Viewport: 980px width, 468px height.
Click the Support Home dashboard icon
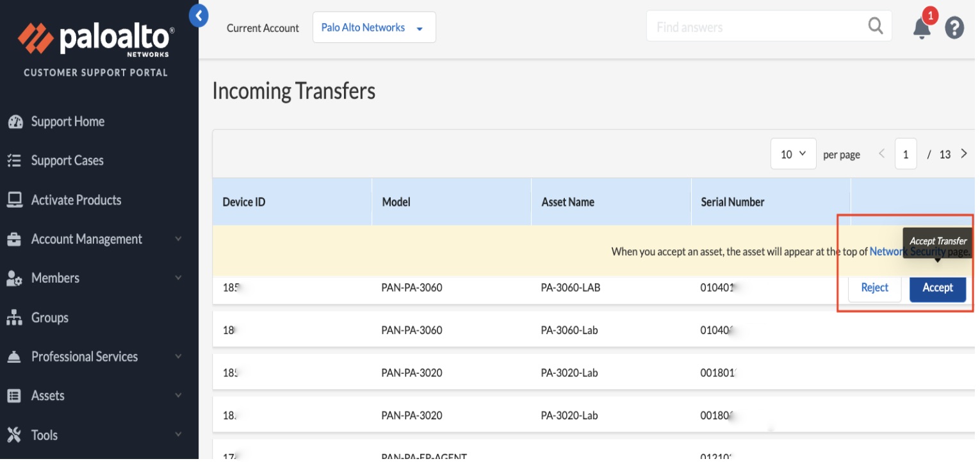[15, 122]
